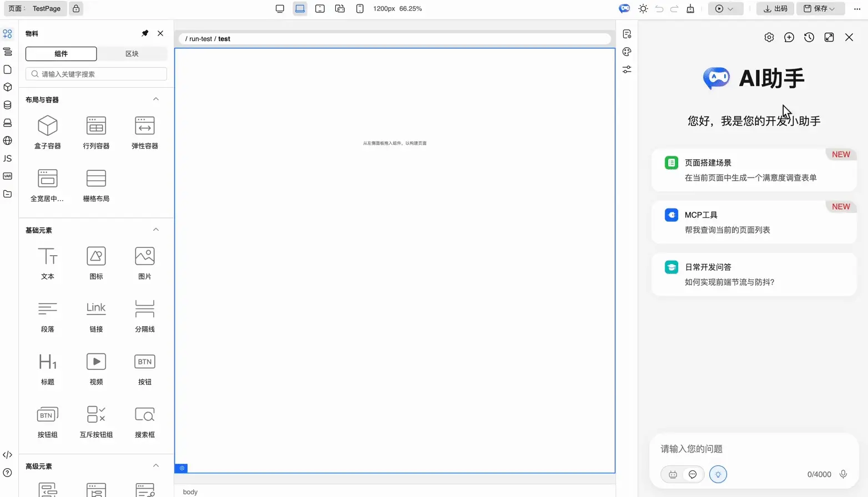Pin the 物料 materials panel
This screenshot has height=497, width=868.
[x=145, y=33]
